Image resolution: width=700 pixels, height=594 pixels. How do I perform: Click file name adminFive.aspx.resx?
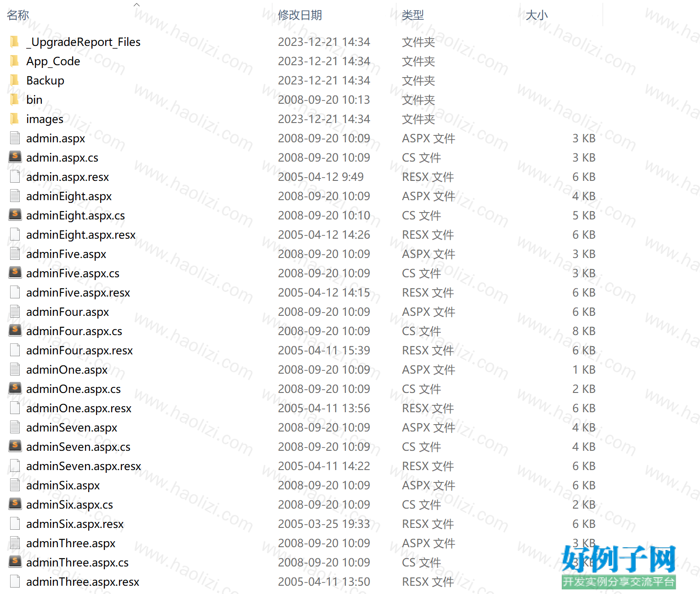click(x=78, y=292)
